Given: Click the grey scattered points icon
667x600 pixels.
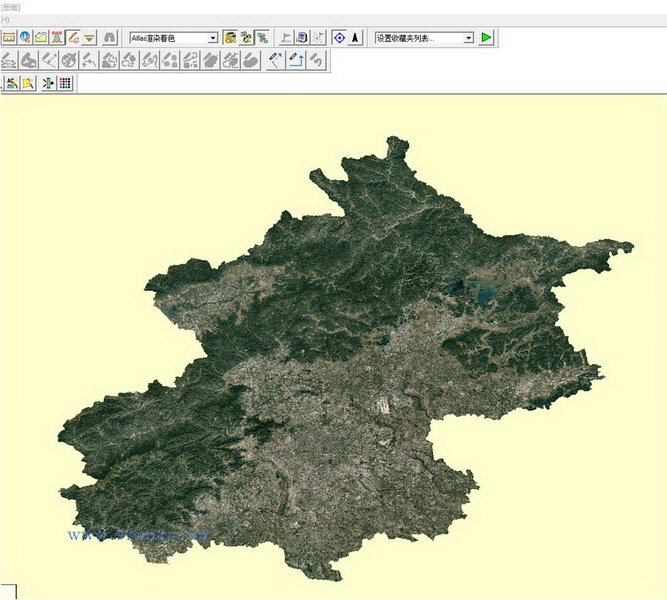Looking at the screenshot, I should point(318,38).
